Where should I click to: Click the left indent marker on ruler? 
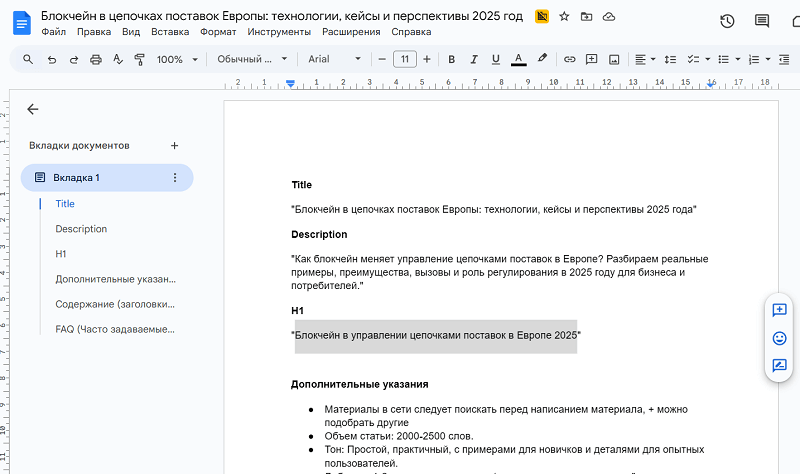click(x=290, y=84)
